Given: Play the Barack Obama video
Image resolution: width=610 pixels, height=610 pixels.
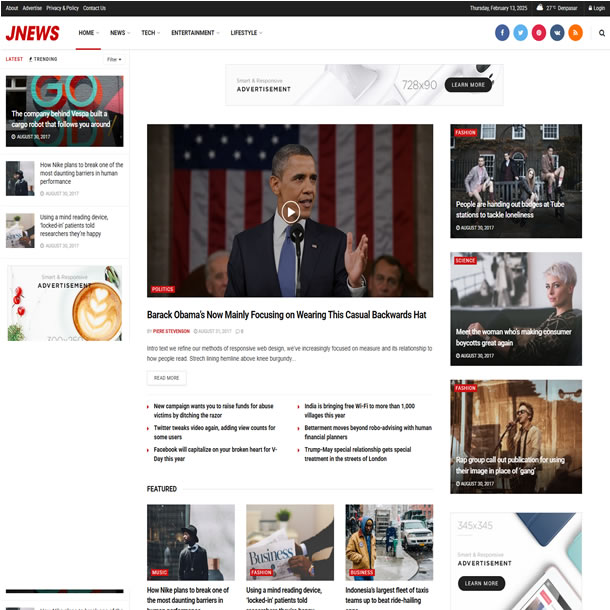Looking at the screenshot, I should 290,211.
